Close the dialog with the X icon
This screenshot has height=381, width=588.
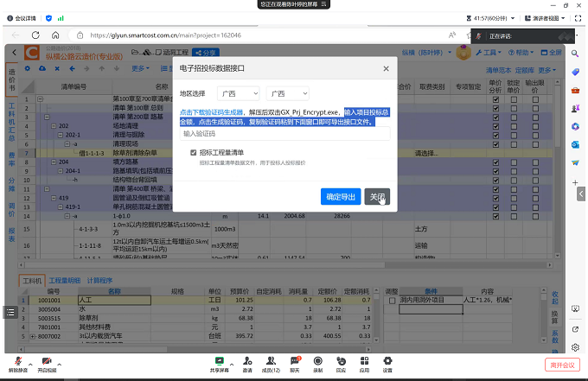(386, 68)
